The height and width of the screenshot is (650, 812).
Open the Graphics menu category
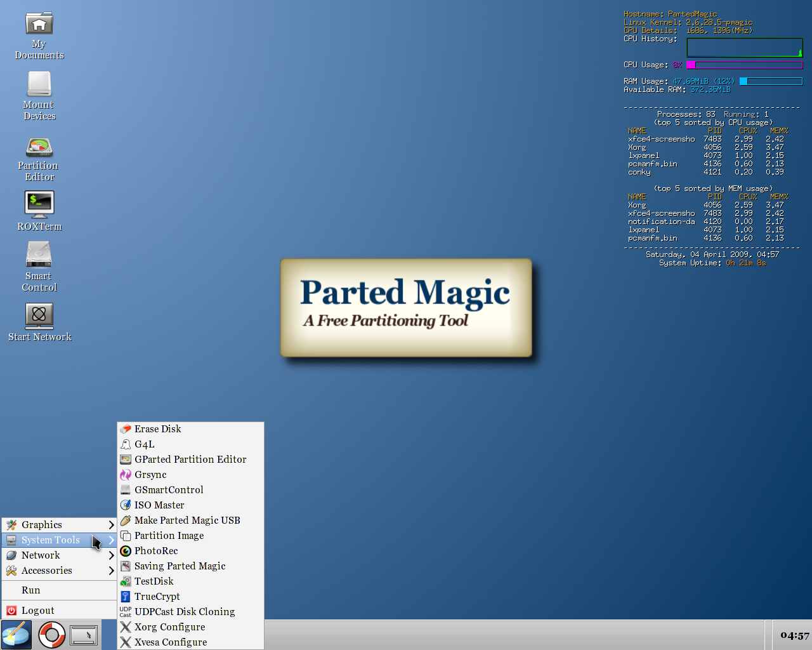[x=60, y=525]
